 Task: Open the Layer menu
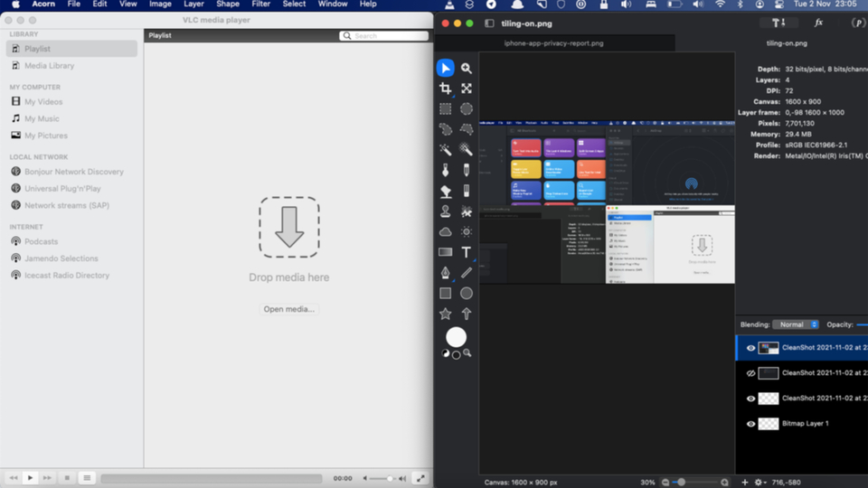193,5
